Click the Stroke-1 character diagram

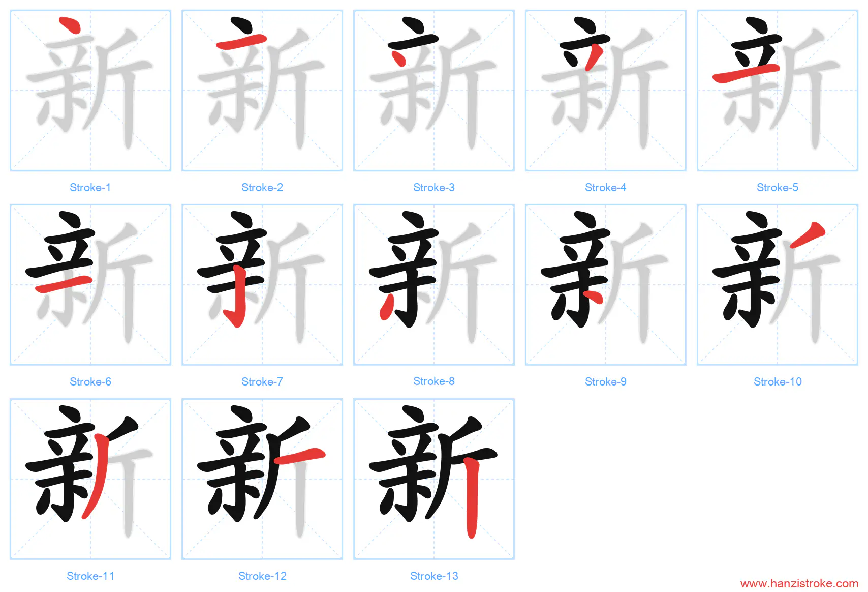(x=90, y=91)
